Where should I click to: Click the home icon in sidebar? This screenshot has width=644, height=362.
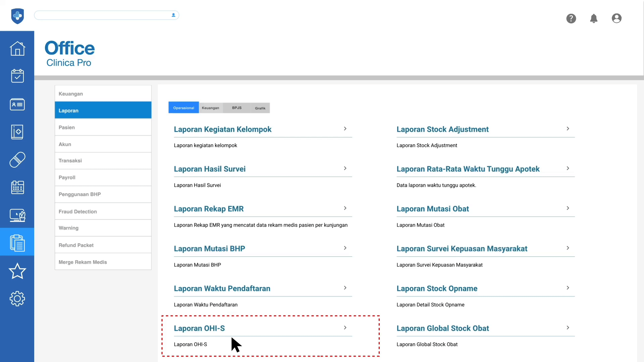pyautogui.click(x=17, y=49)
